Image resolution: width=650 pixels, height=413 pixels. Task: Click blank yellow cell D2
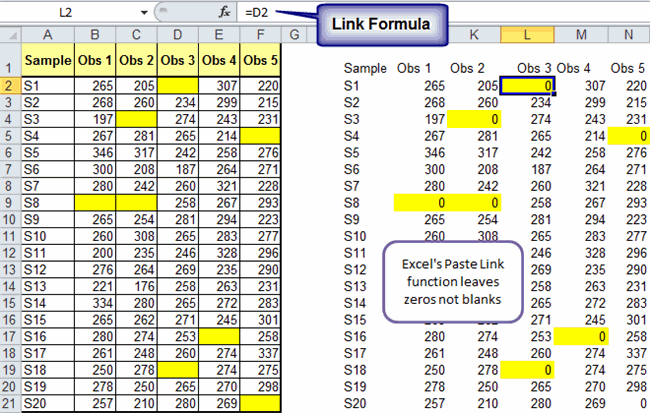click(x=177, y=86)
